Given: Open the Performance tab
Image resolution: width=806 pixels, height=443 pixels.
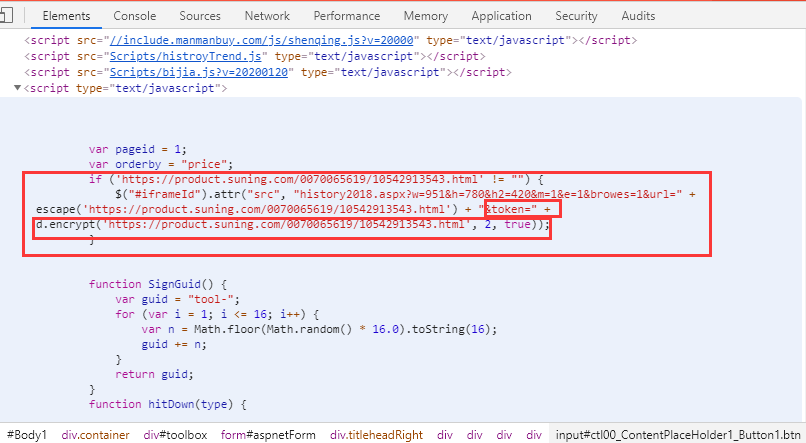Looking at the screenshot, I should [347, 16].
